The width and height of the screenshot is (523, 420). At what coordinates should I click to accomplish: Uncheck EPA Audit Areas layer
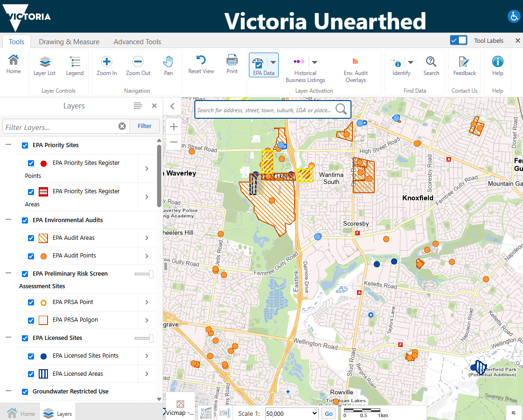pos(31,238)
